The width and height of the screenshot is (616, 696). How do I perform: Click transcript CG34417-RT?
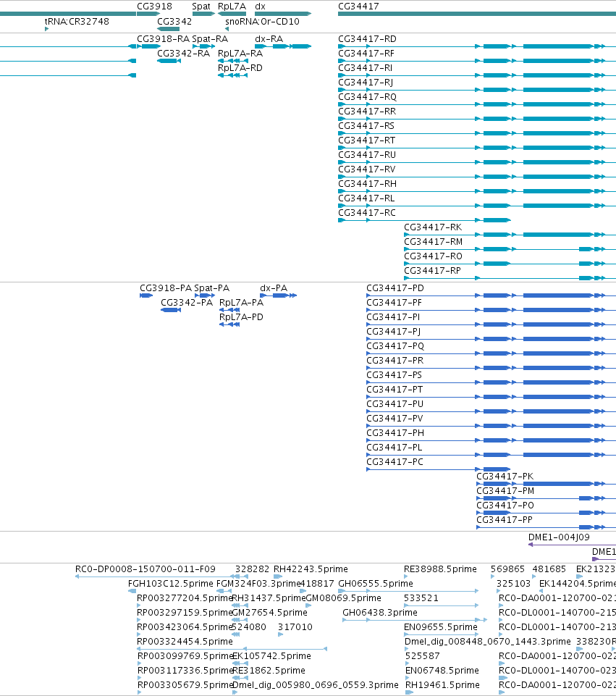[x=366, y=141]
